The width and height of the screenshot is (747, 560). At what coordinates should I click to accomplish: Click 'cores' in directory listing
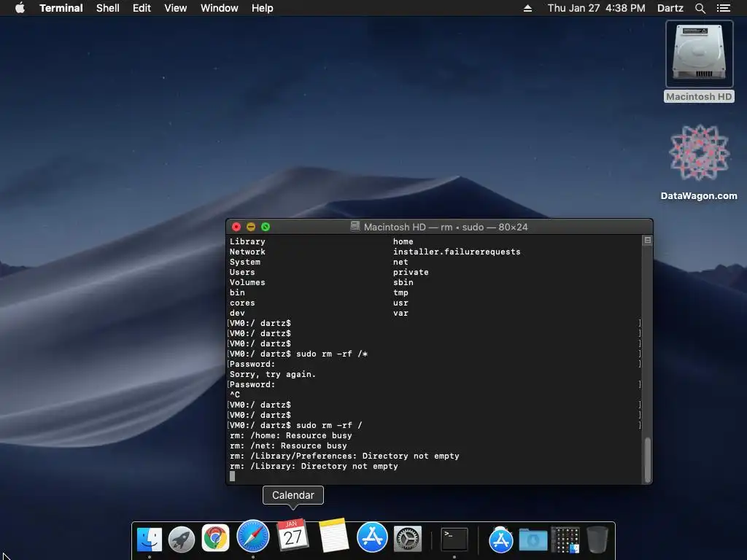click(242, 303)
